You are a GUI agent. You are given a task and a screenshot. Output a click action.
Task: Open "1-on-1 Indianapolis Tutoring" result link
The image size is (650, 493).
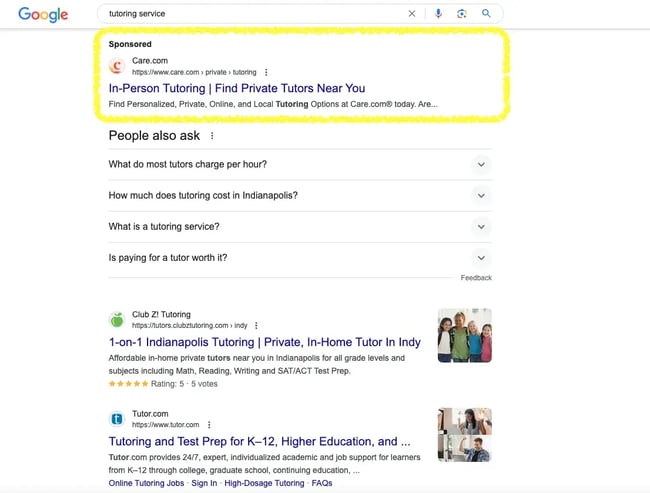click(264, 342)
